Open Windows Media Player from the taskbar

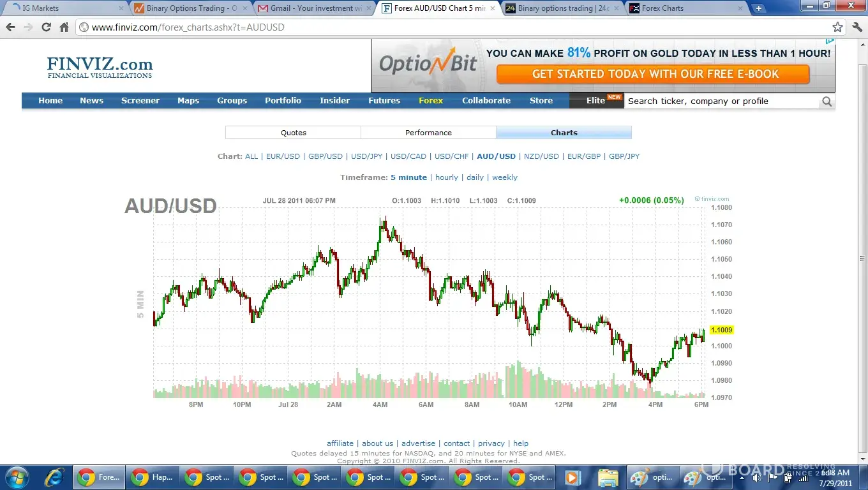(x=572, y=477)
